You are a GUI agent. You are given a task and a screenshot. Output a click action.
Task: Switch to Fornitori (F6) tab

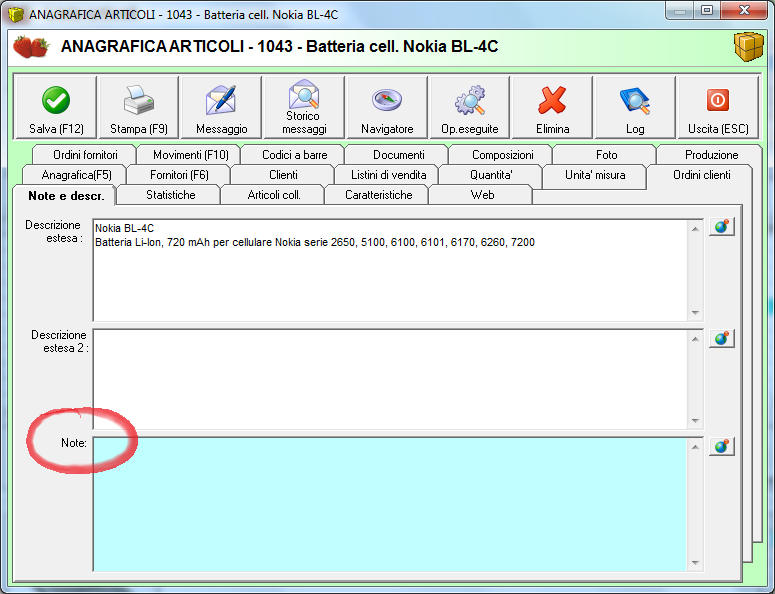tap(179, 175)
